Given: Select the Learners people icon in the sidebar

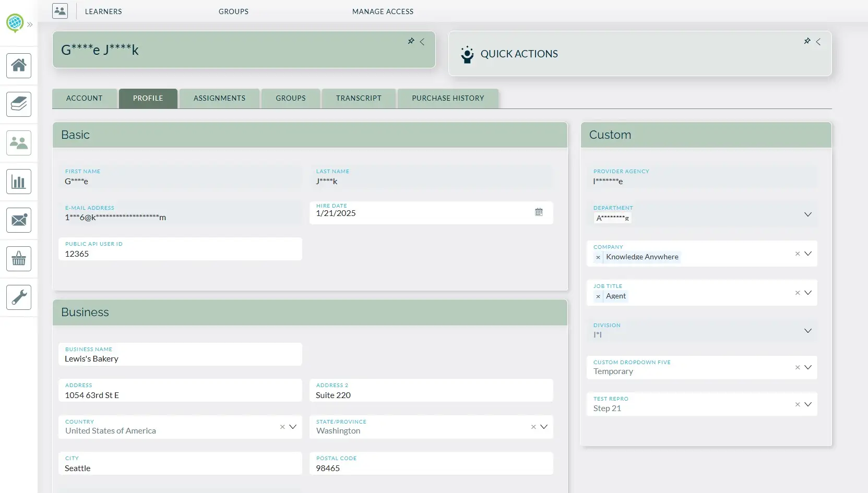Looking at the screenshot, I should point(19,142).
